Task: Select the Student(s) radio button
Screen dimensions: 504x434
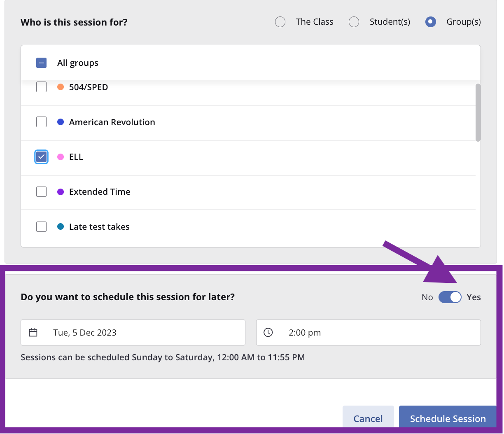Action: [x=354, y=21]
